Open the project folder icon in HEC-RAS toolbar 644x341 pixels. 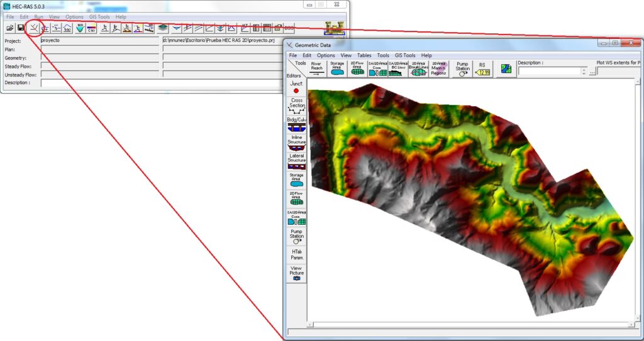click(x=10, y=28)
